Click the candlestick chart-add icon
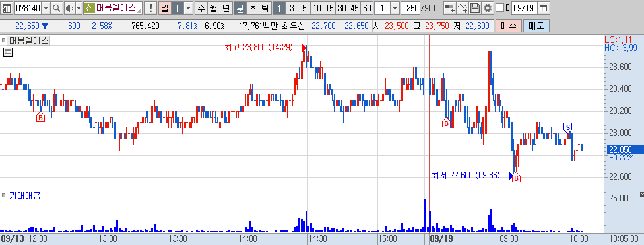The image size is (644, 245). click(x=450, y=7)
